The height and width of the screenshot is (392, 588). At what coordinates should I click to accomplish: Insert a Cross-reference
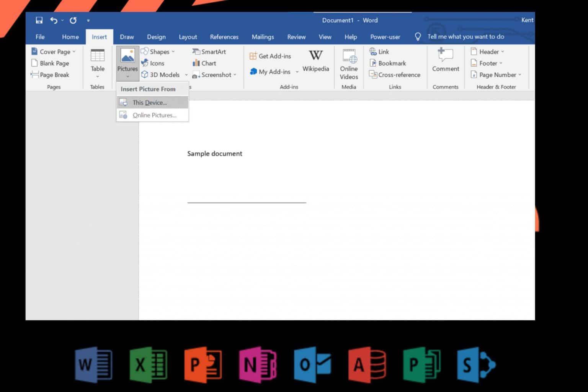click(395, 75)
